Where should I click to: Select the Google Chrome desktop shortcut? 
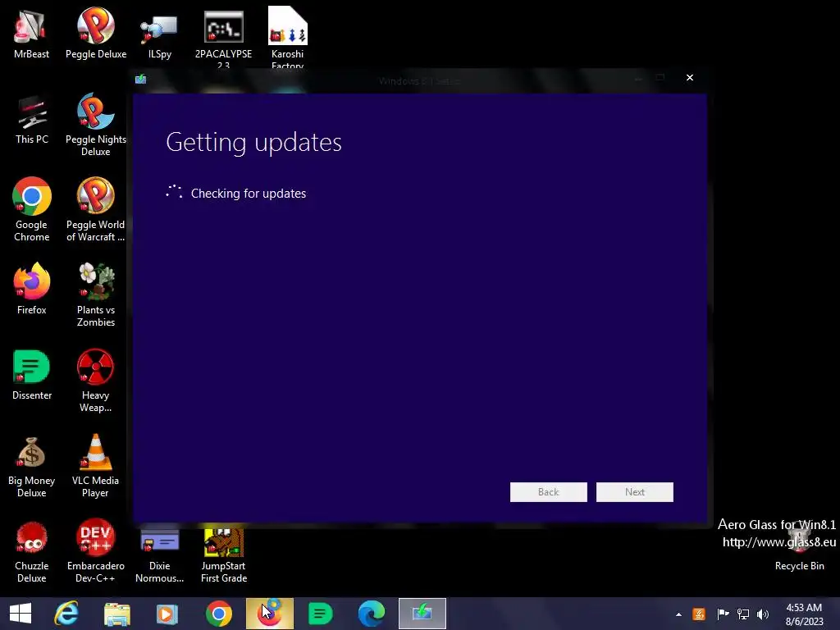[x=32, y=209]
